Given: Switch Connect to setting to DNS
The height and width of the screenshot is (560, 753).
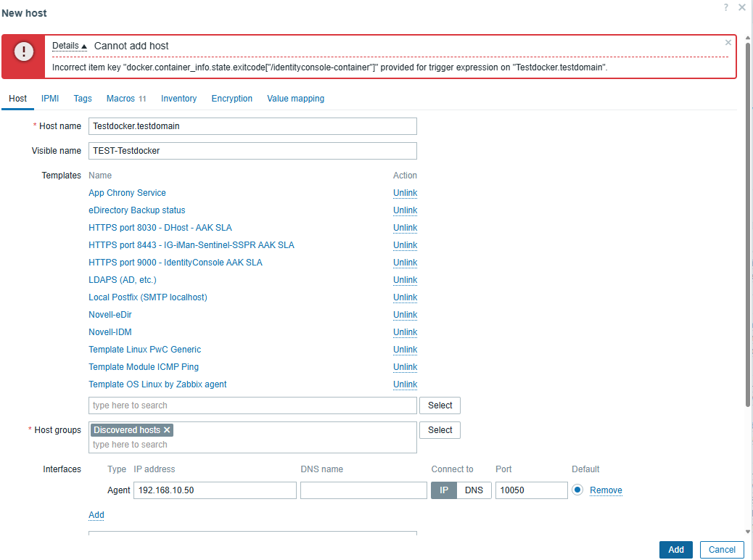Looking at the screenshot, I should pyautogui.click(x=474, y=490).
